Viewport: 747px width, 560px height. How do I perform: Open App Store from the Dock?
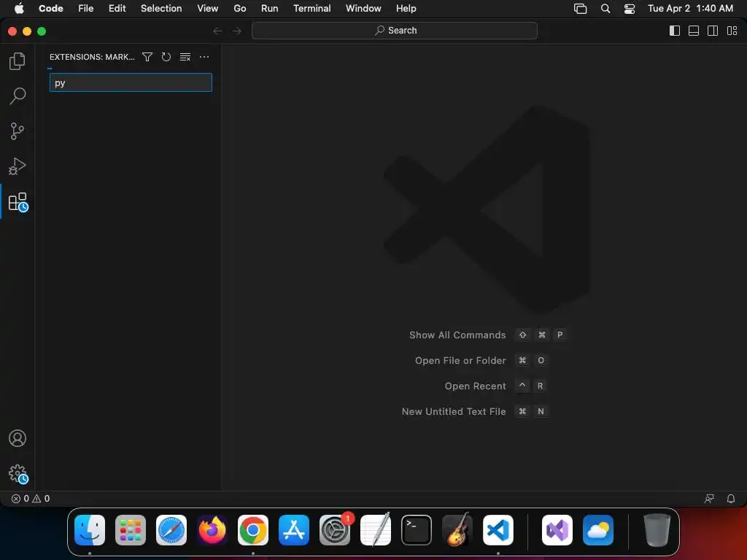coord(294,530)
